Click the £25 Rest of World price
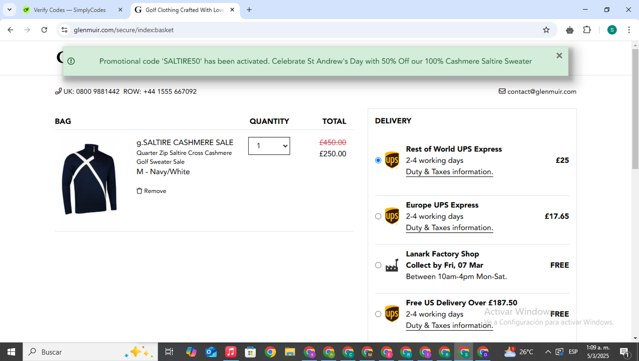639x361 pixels. pos(562,160)
